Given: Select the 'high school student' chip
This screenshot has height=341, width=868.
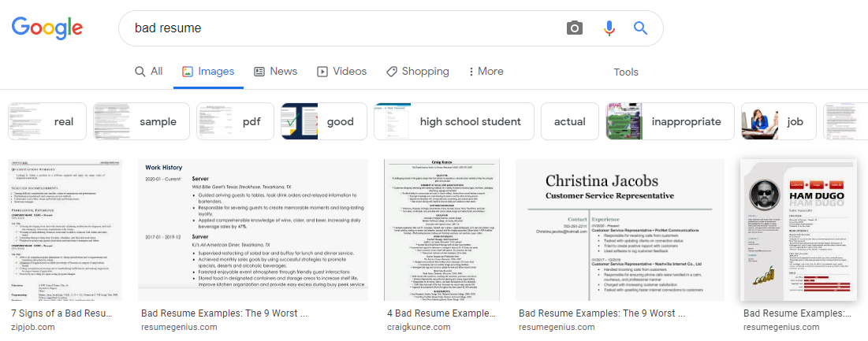Looking at the screenshot, I should click(x=454, y=121).
